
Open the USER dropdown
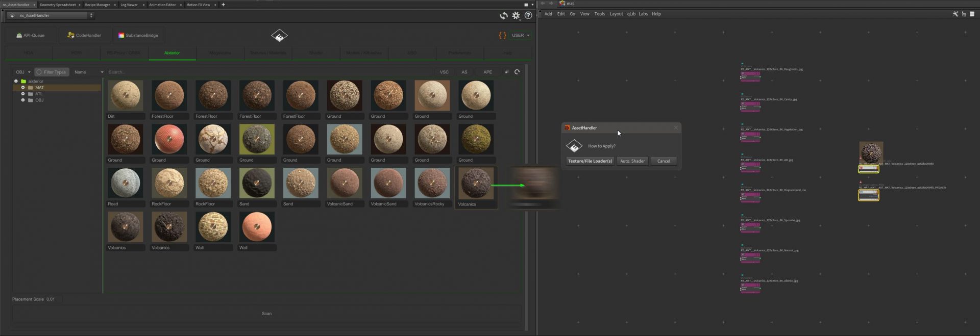(521, 36)
